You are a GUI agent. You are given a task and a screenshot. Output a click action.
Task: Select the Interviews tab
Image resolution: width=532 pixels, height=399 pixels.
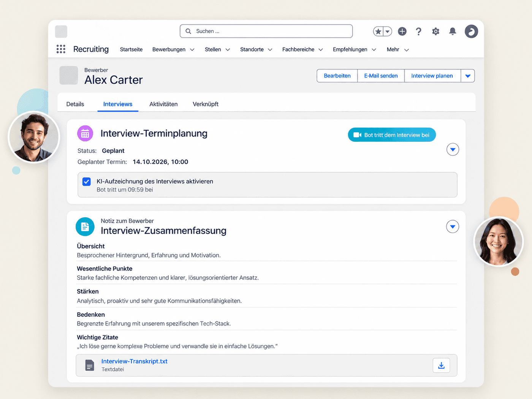[x=118, y=104]
